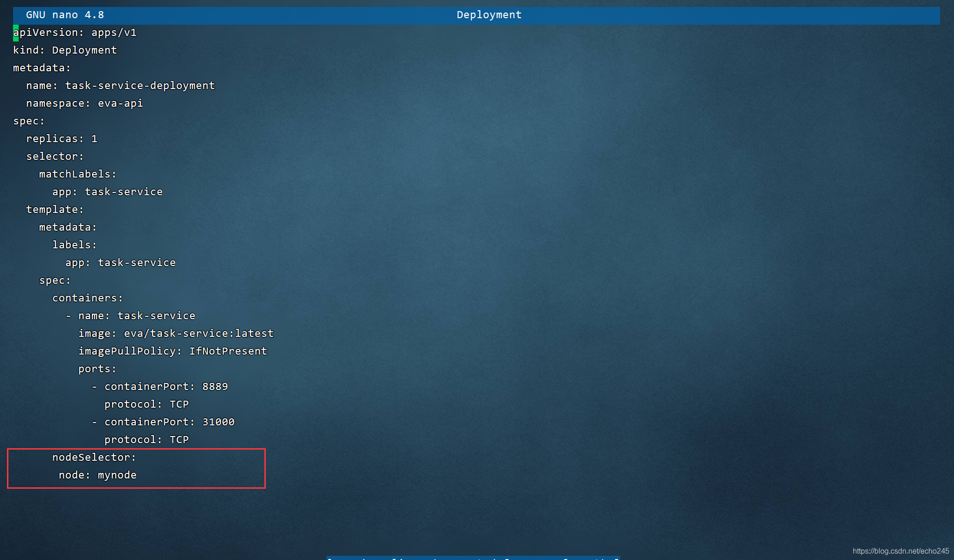954x560 pixels.
Task: Click the labels: key line
Action: pyautogui.click(x=74, y=245)
